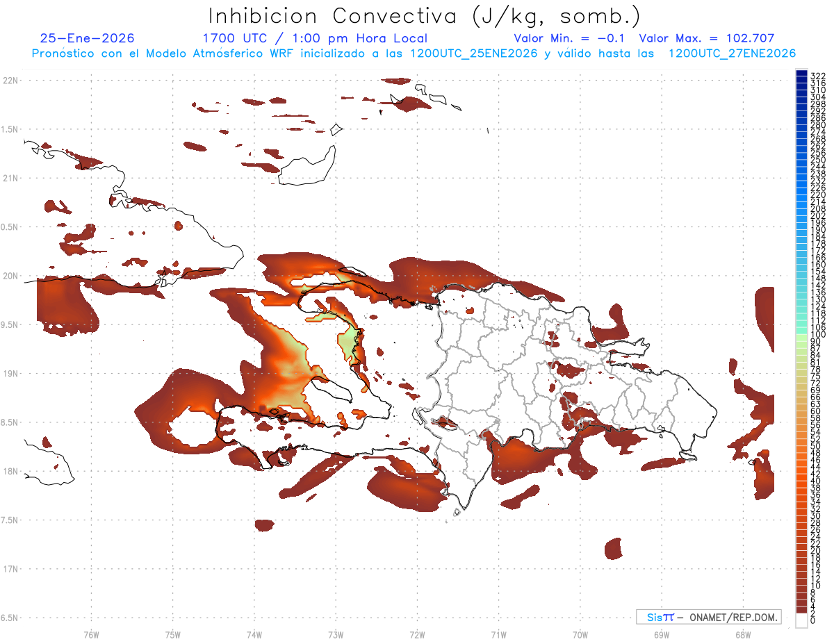Click the 'Valor Max. = 102.707' readout

pyautogui.click(x=706, y=38)
